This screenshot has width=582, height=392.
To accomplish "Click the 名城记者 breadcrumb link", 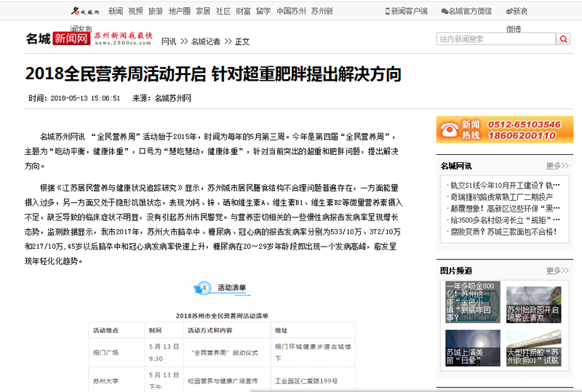I will (206, 41).
